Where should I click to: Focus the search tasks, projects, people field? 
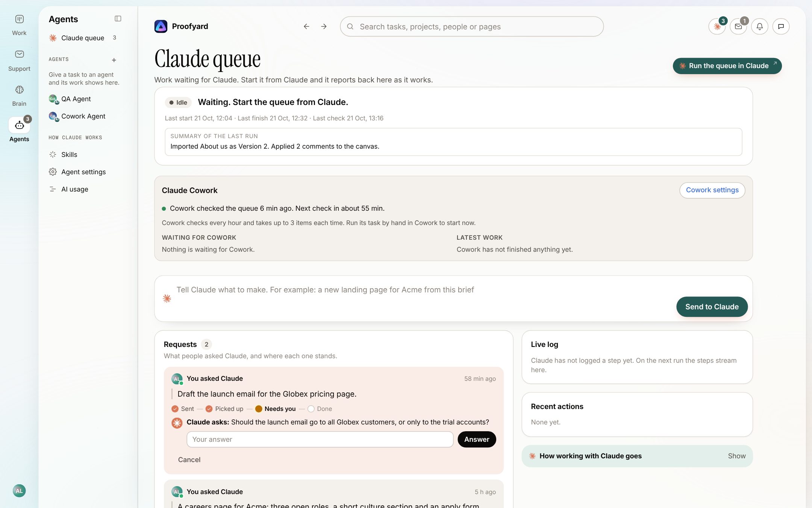coord(472,27)
